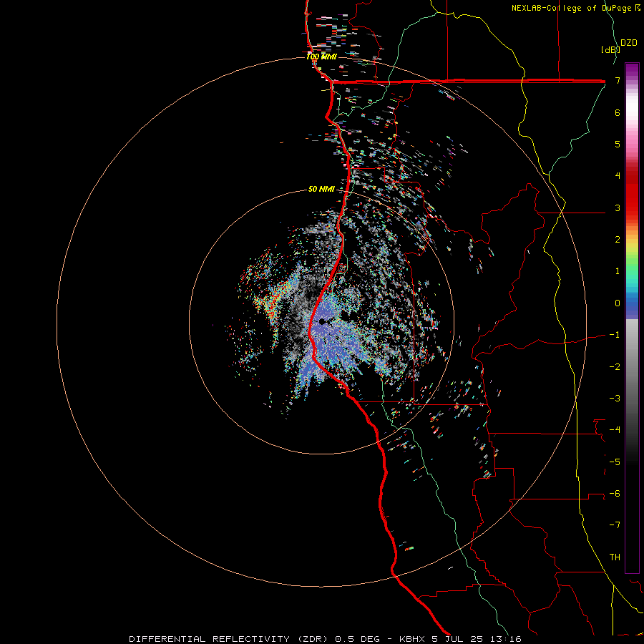Click the 50 NMI range ring label
Image resolution: width=644 pixels, height=644 pixels.
(321, 189)
